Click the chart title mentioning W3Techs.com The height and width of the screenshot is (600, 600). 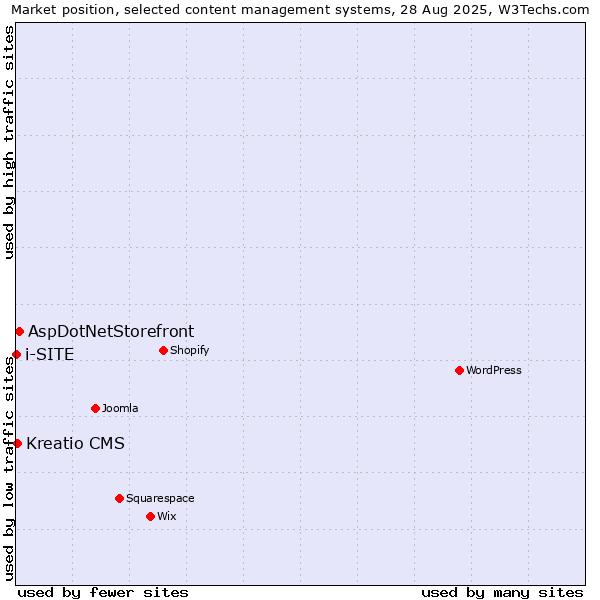(300, 10)
